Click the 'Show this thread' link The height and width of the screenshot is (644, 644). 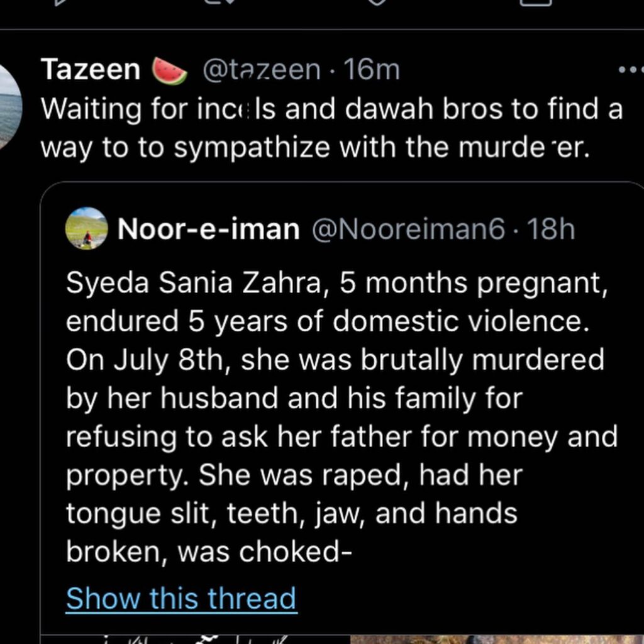click(x=181, y=598)
